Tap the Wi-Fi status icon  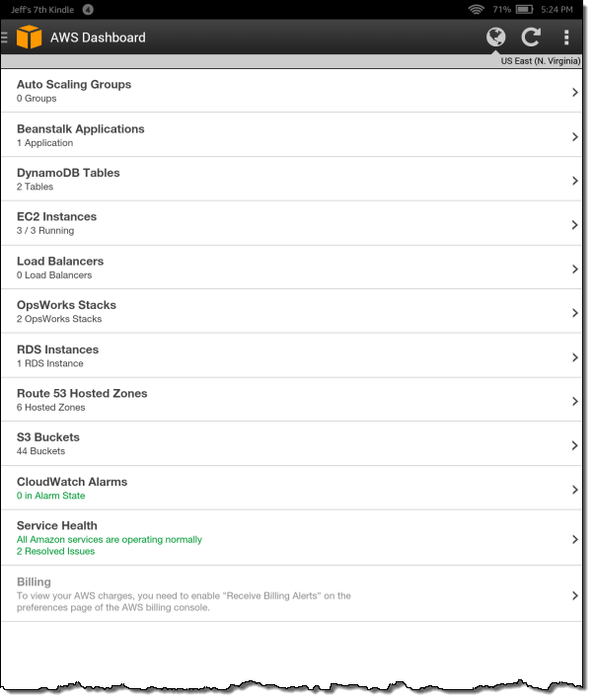(x=477, y=9)
